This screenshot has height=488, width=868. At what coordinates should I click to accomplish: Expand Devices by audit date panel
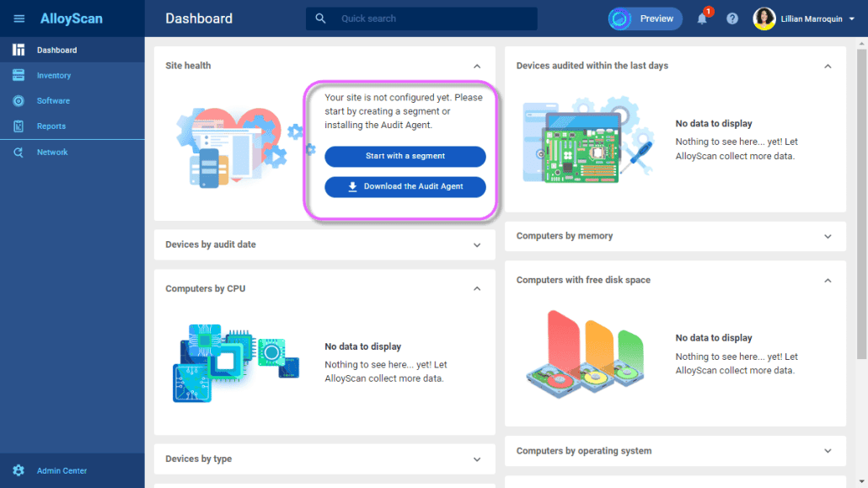[477, 244]
